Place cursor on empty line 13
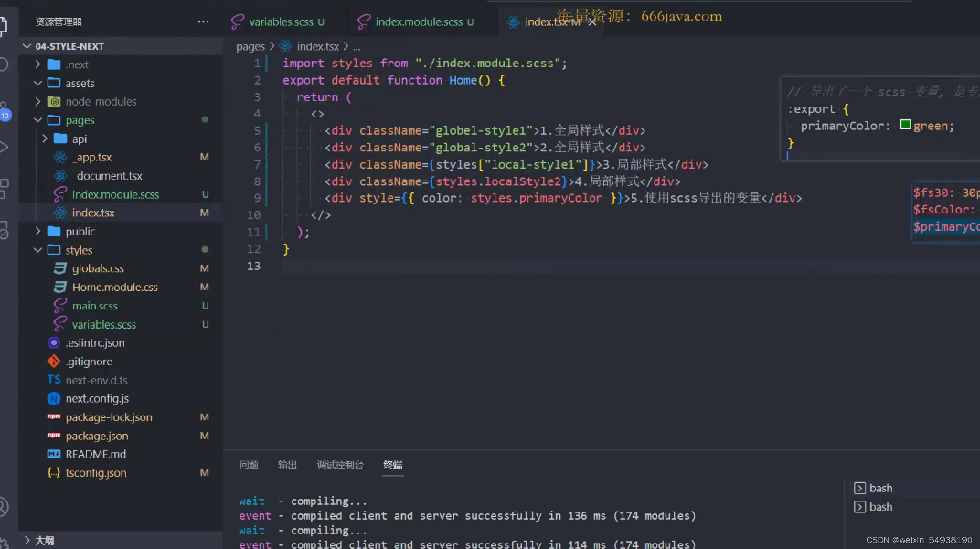 (x=631, y=266)
